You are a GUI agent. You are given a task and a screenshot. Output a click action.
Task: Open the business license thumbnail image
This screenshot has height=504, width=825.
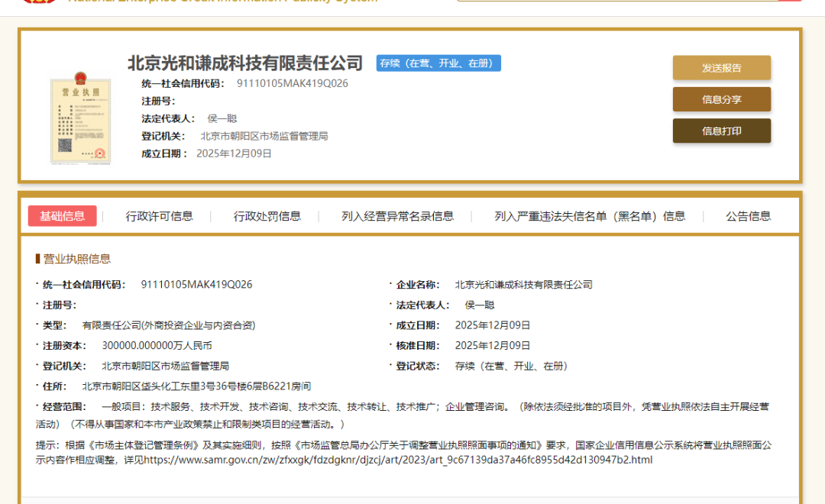pyautogui.click(x=80, y=118)
